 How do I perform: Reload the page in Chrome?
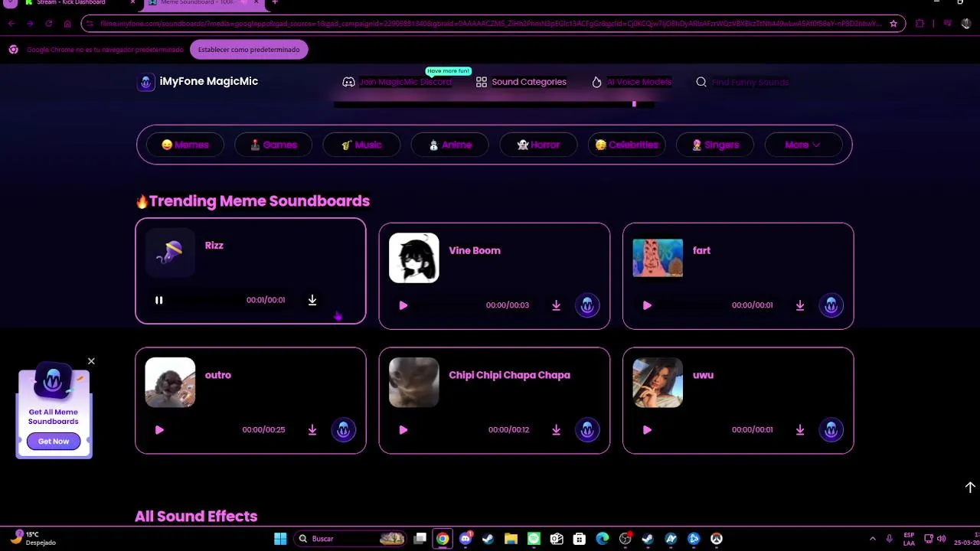click(48, 24)
